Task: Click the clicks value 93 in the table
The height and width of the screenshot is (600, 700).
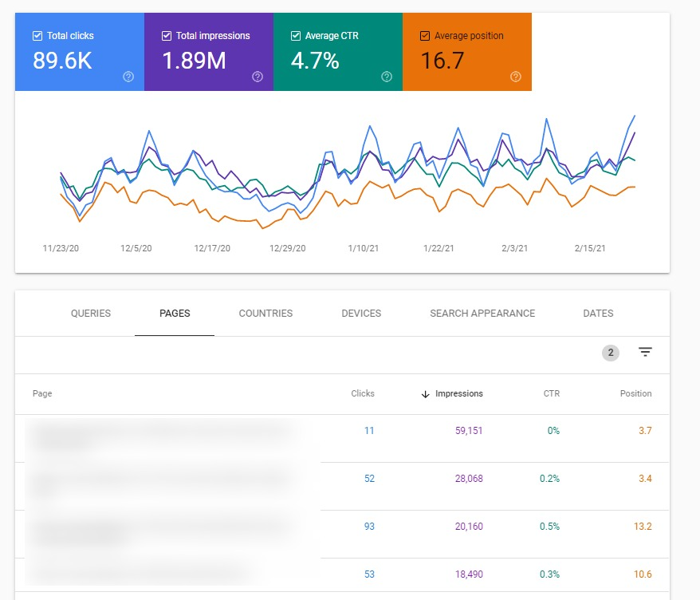Action: [369, 526]
